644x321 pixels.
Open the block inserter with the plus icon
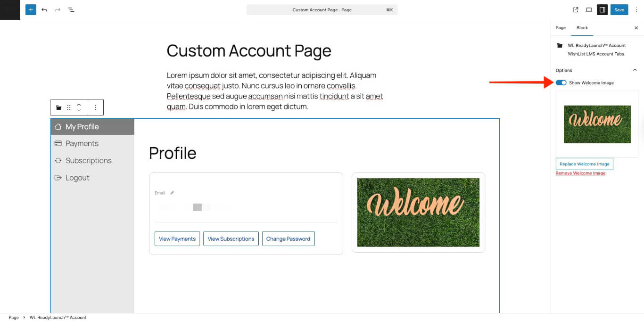30,9
